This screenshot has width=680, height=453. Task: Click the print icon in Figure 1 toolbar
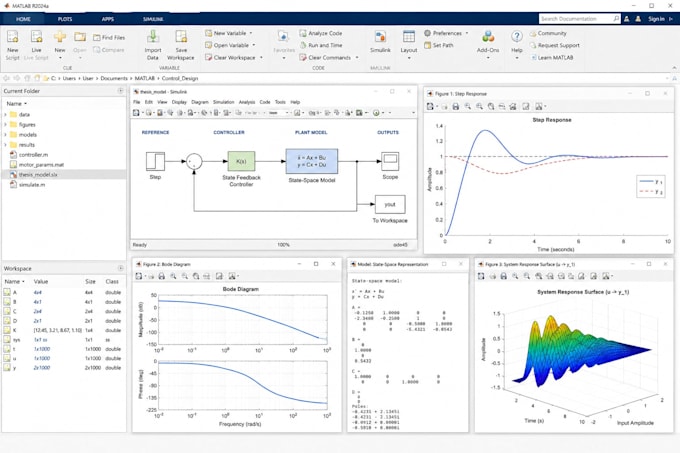pos(456,106)
